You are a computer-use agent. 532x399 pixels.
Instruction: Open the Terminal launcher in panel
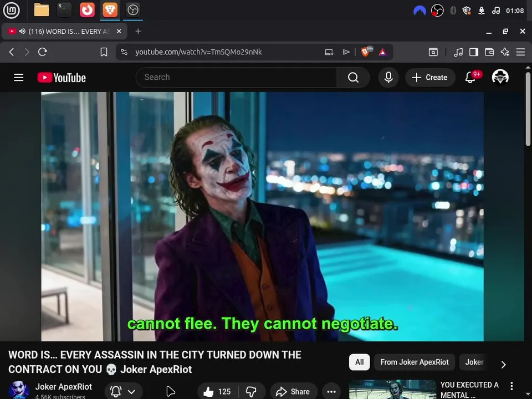pyautogui.click(x=64, y=10)
